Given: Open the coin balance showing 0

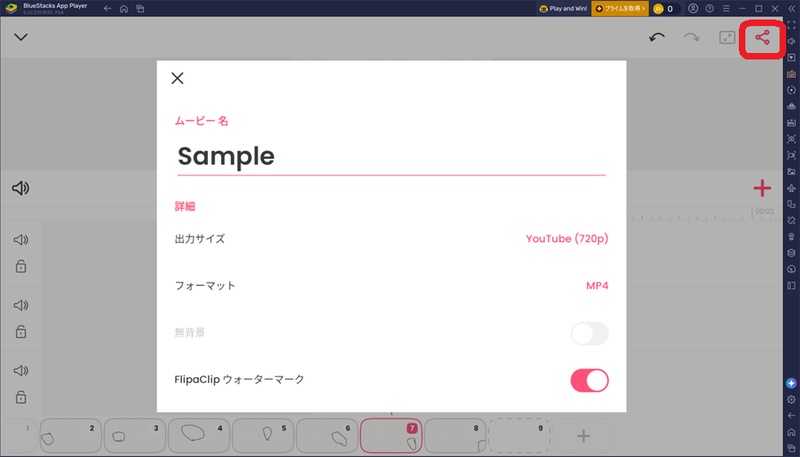Looking at the screenshot, I should point(664,9).
